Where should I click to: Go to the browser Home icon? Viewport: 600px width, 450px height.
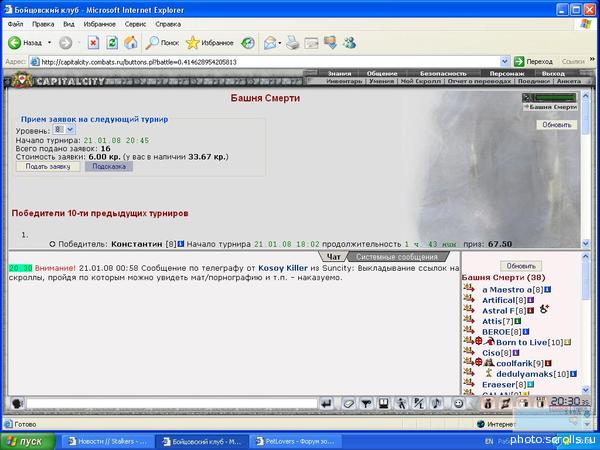tap(131, 43)
